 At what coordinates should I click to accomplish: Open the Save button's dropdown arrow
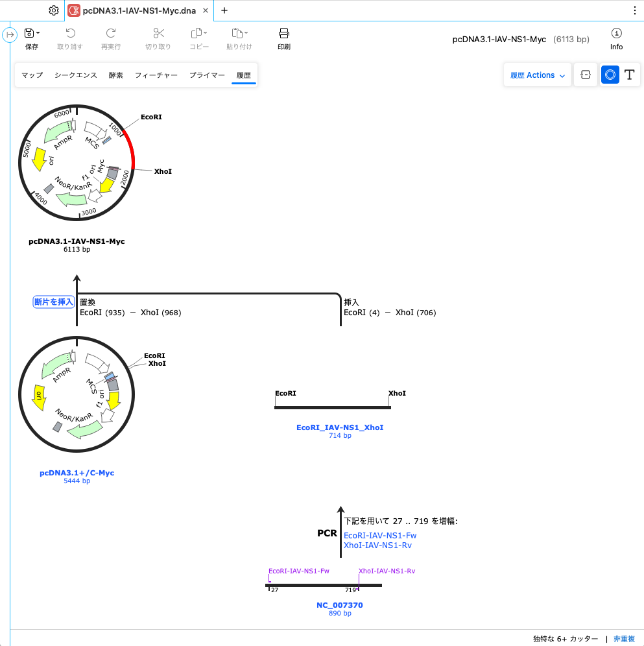click(38, 32)
